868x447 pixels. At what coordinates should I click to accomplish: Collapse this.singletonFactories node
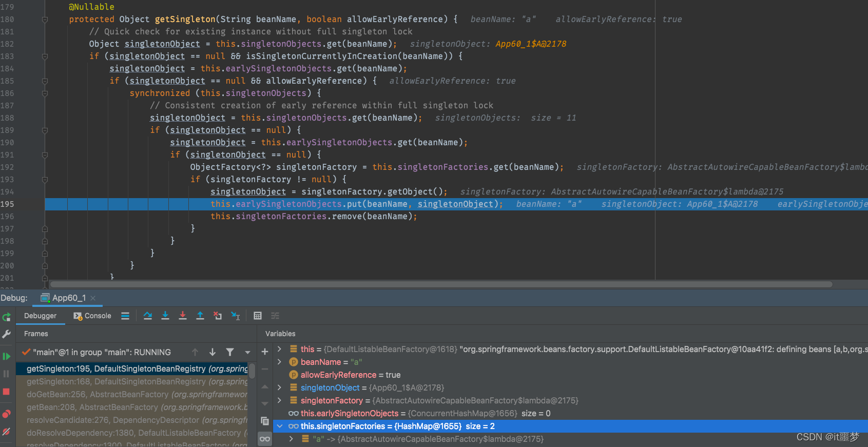click(x=279, y=426)
